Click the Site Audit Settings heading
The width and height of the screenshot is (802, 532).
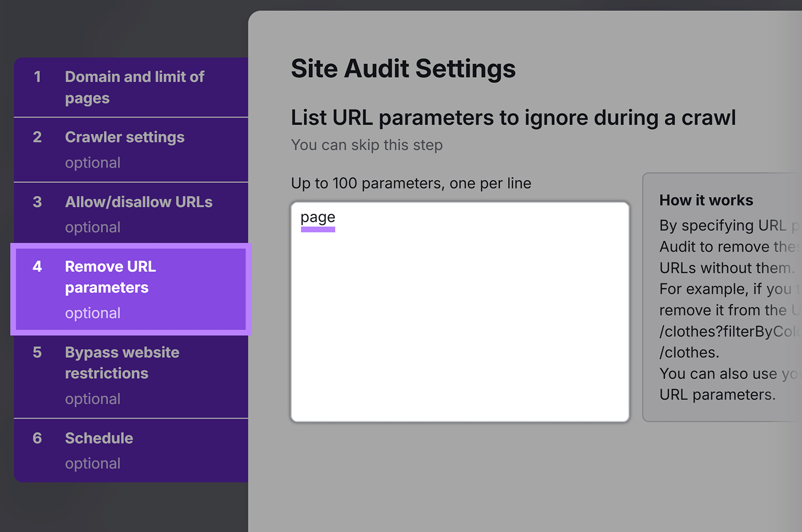point(404,69)
